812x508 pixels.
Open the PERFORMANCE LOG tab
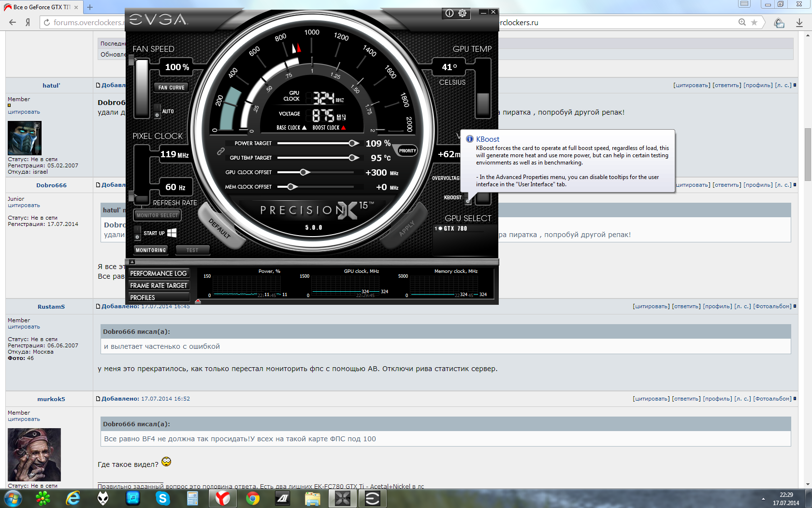(x=159, y=273)
